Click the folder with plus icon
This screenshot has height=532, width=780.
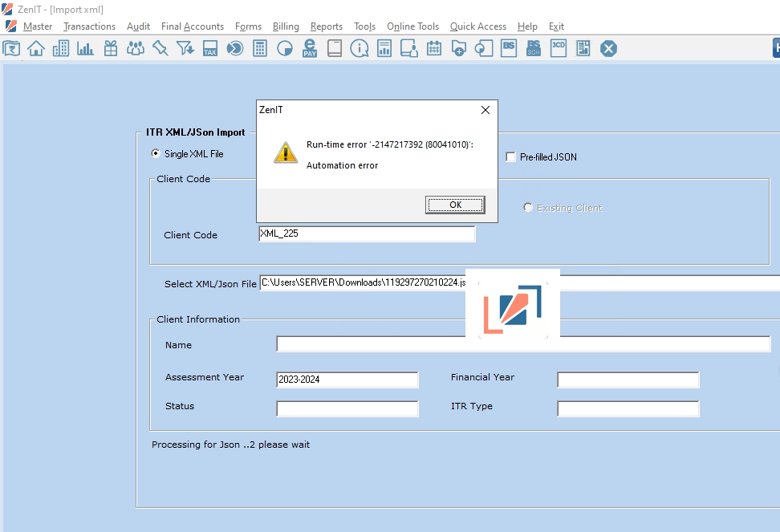pos(459,48)
